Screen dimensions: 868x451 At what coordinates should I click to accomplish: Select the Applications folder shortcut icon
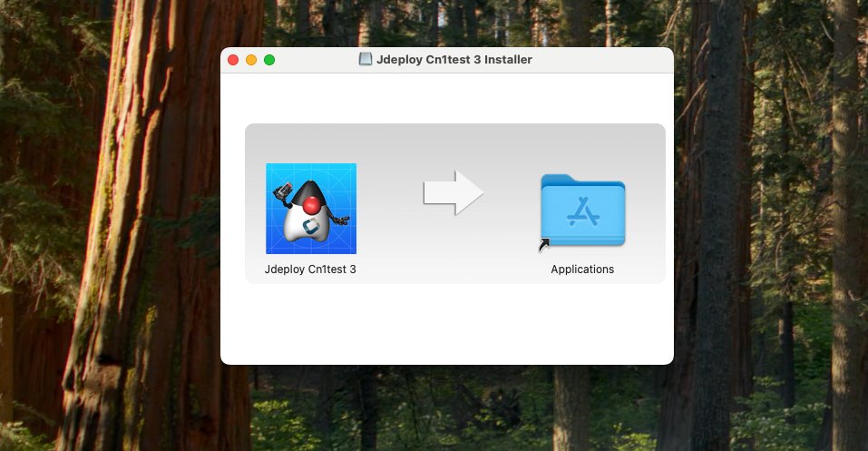pyautogui.click(x=582, y=211)
